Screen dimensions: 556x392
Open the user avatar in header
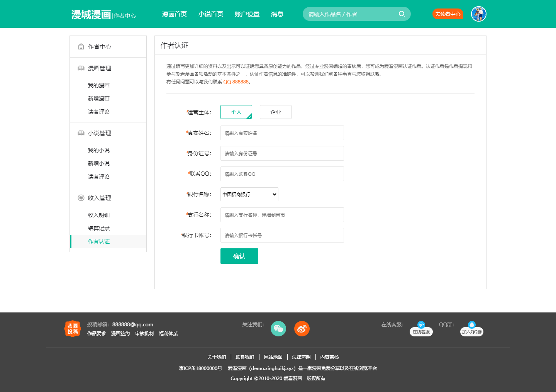point(479,14)
